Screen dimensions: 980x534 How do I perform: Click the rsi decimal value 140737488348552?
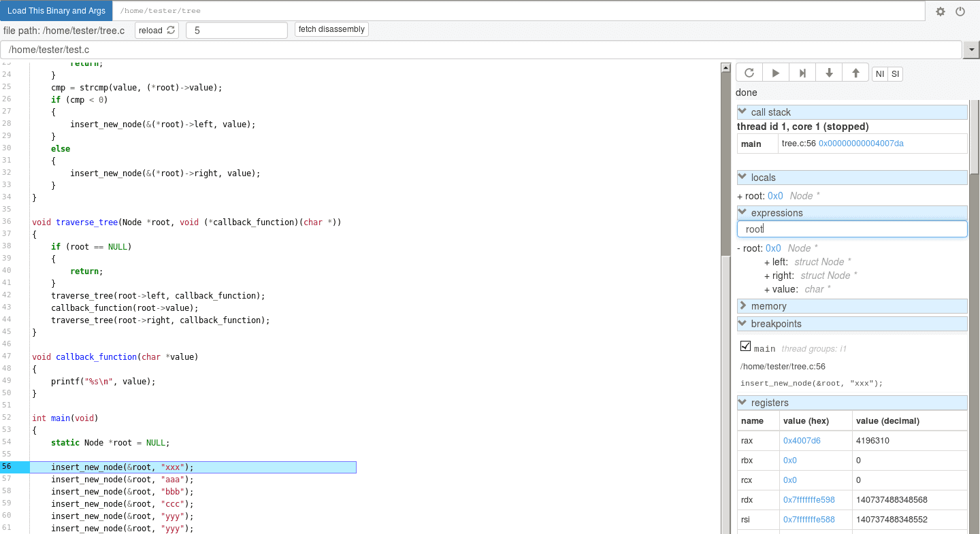pyautogui.click(x=892, y=520)
